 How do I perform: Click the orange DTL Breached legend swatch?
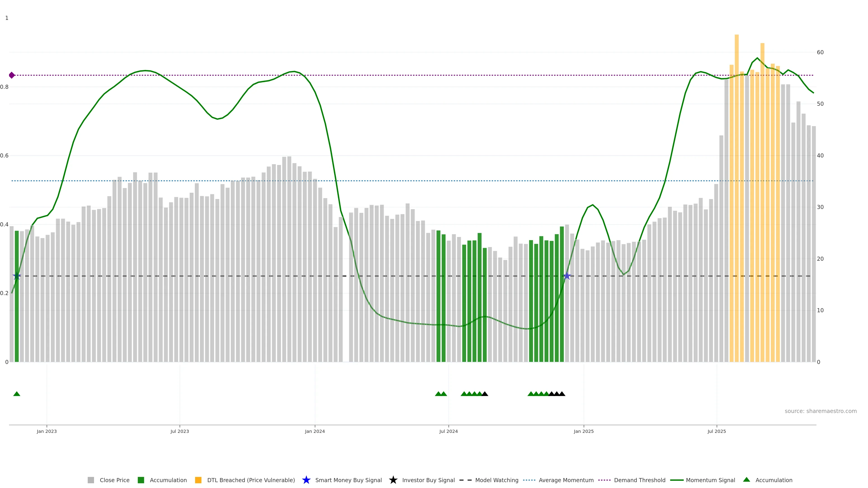[x=198, y=480]
